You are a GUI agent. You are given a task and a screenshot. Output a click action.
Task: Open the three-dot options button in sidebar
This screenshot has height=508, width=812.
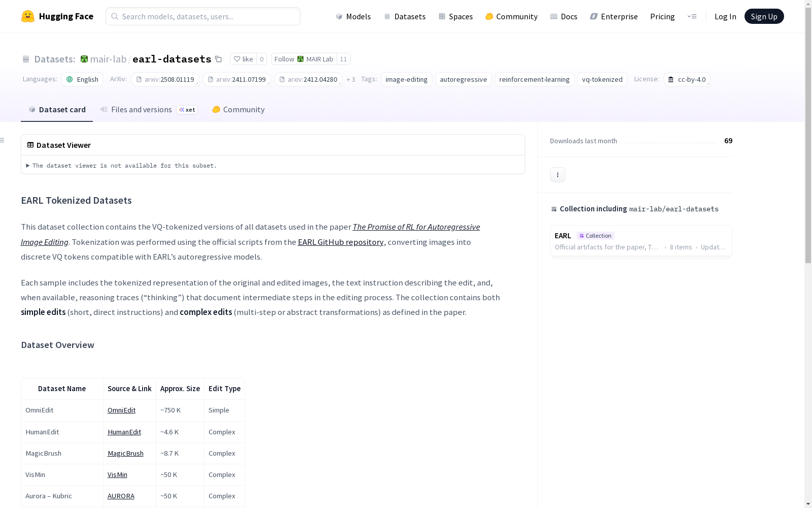pos(558,175)
